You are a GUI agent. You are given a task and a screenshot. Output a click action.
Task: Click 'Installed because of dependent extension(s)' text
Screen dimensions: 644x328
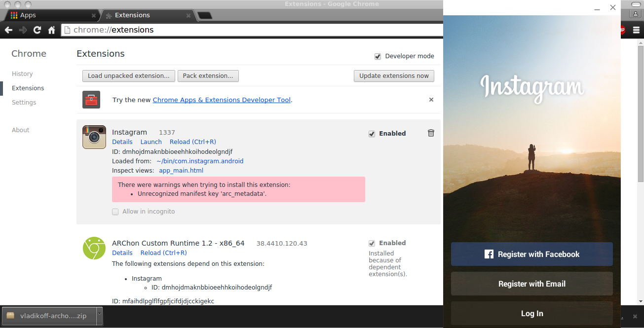click(388, 264)
